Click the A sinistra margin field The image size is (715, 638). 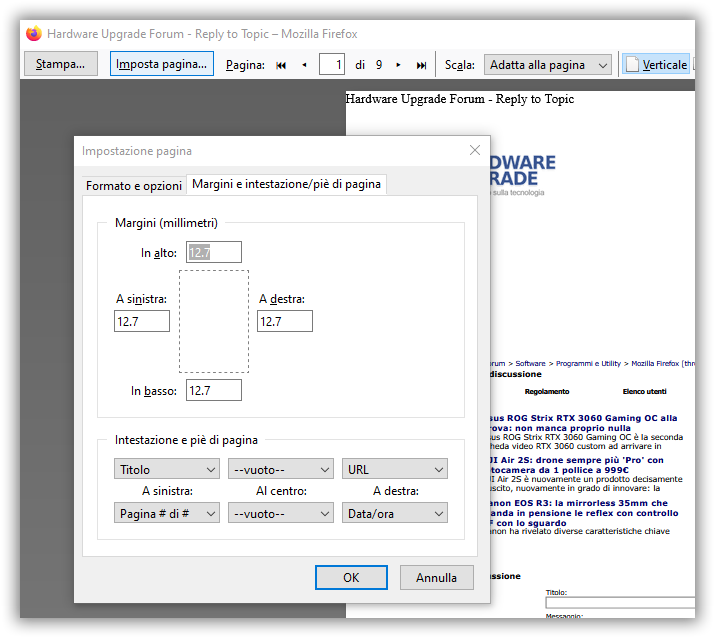[x=142, y=321]
